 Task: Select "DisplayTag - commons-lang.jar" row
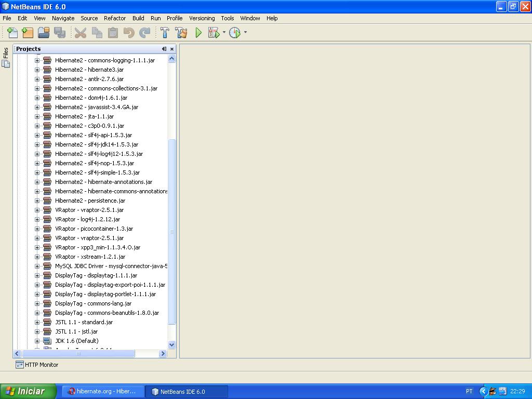click(x=94, y=303)
